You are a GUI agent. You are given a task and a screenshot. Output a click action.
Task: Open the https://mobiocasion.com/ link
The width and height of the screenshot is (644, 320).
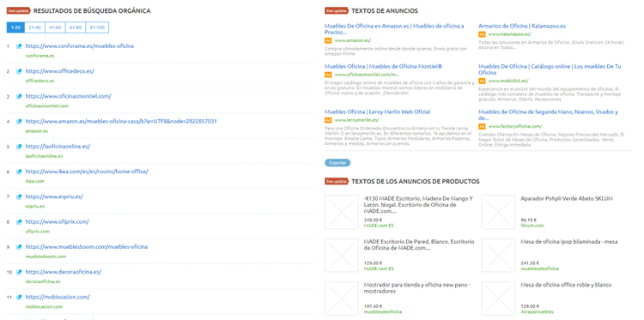coord(58,297)
